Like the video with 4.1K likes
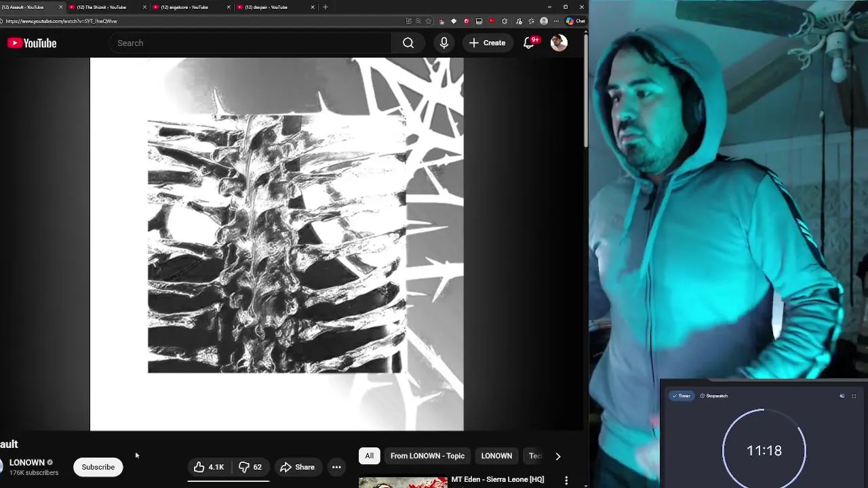The image size is (868, 488). [209, 467]
